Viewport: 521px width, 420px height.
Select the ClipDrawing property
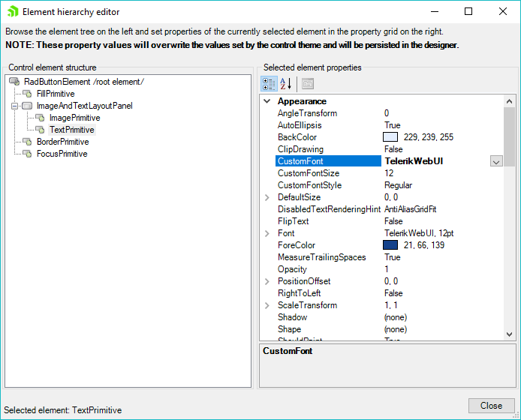pyautogui.click(x=300, y=149)
